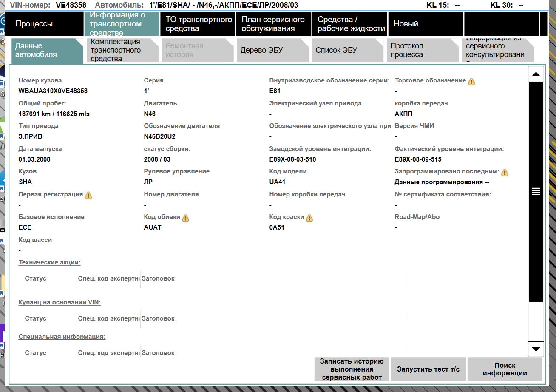Click warning icon next to Код краски
Screen dimensions: 556x392
point(309,218)
